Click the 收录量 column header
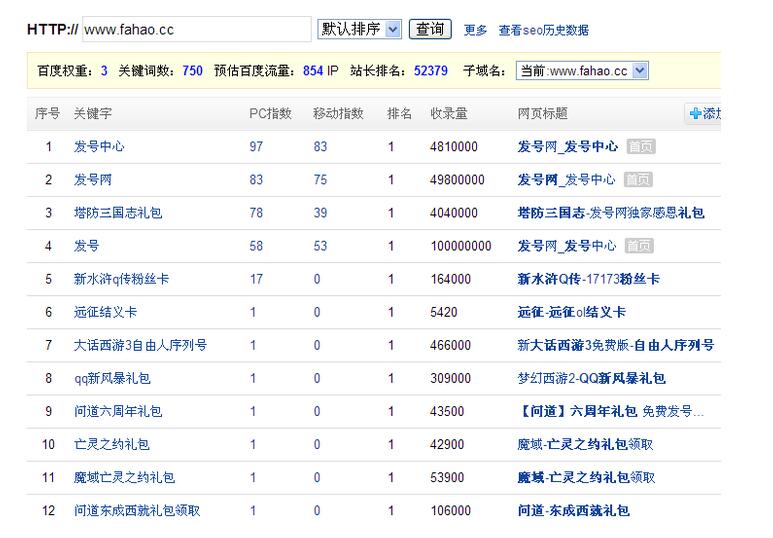773x538 pixels. point(449,113)
